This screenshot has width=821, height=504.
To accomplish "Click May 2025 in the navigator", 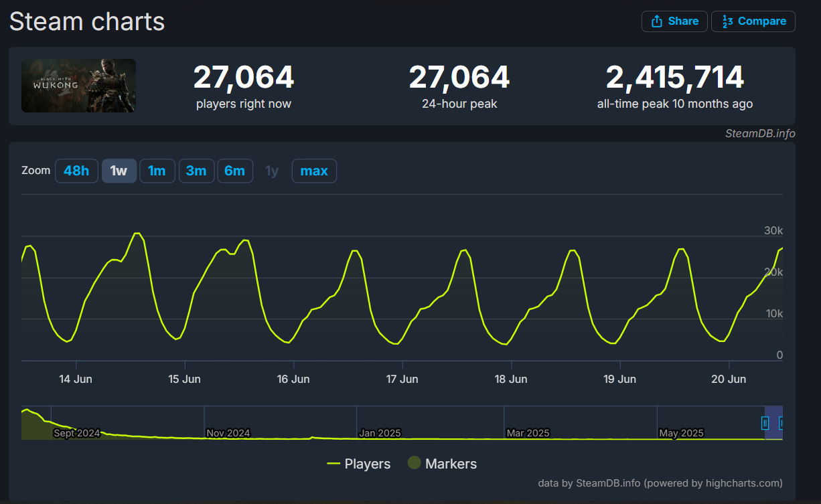I will pos(682,433).
